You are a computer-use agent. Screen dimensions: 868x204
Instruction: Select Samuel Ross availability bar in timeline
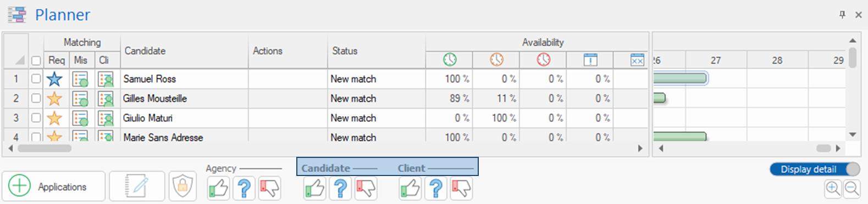coord(680,78)
